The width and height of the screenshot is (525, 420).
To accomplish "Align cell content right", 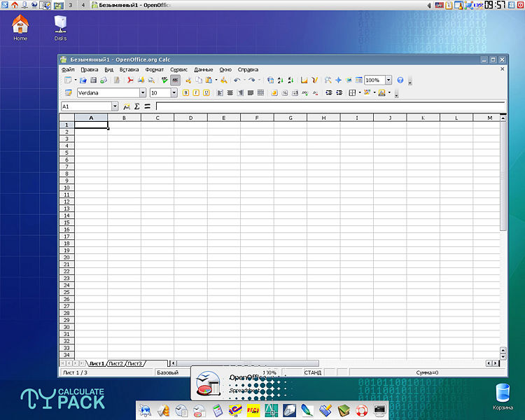I will point(240,93).
